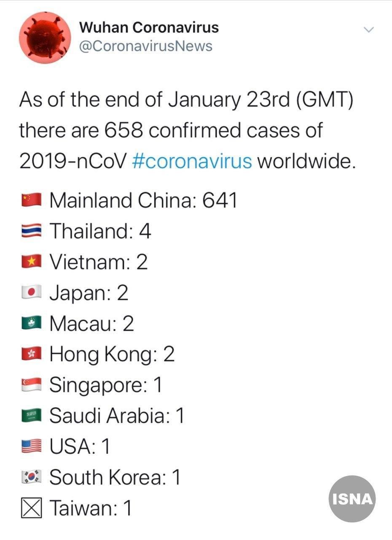Screen dimensions: 392x540
Task: Click the Thailand flag emoji
Action: pos(31,231)
